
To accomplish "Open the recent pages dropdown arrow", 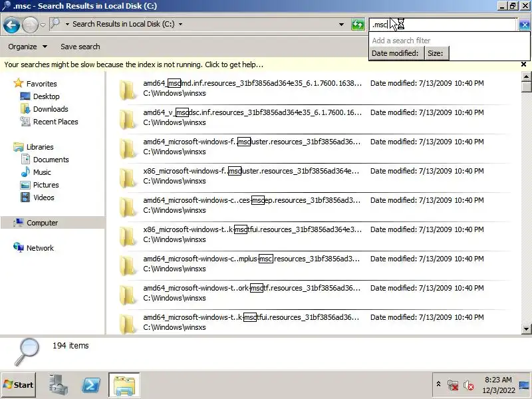I will [x=43, y=25].
